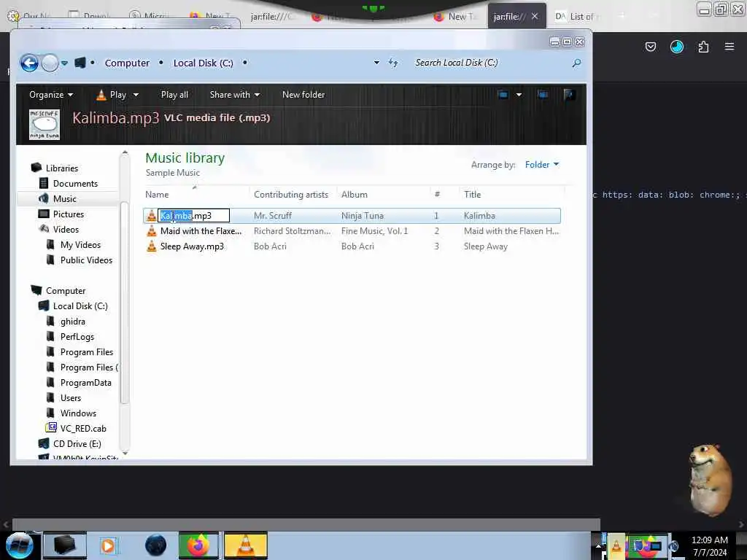Click the VLC icon of Maid with the Flaxen

(152, 231)
